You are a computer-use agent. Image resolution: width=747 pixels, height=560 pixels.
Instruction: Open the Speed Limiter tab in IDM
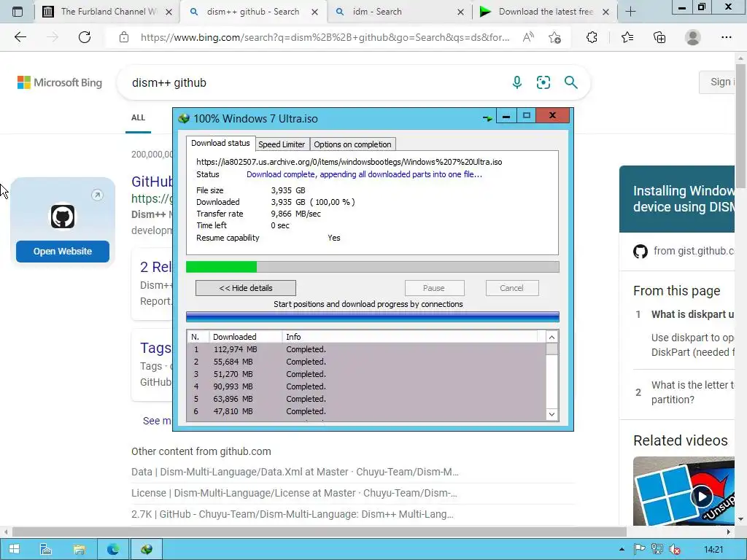(282, 144)
